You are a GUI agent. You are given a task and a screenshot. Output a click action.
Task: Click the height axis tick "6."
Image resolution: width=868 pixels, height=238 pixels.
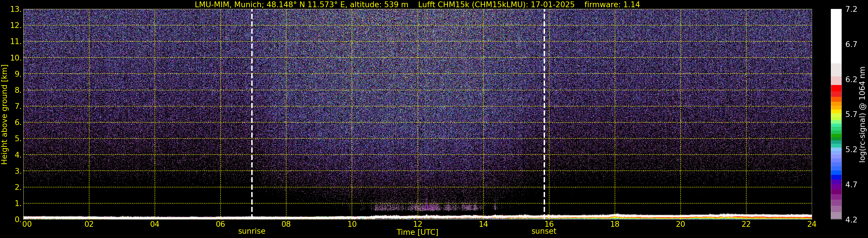pyautogui.click(x=18, y=122)
